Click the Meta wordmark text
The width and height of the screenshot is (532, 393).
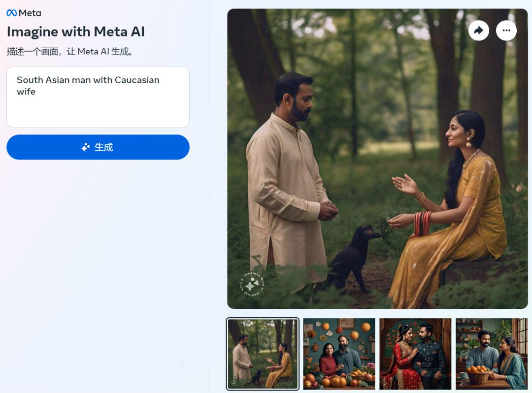click(30, 13)
